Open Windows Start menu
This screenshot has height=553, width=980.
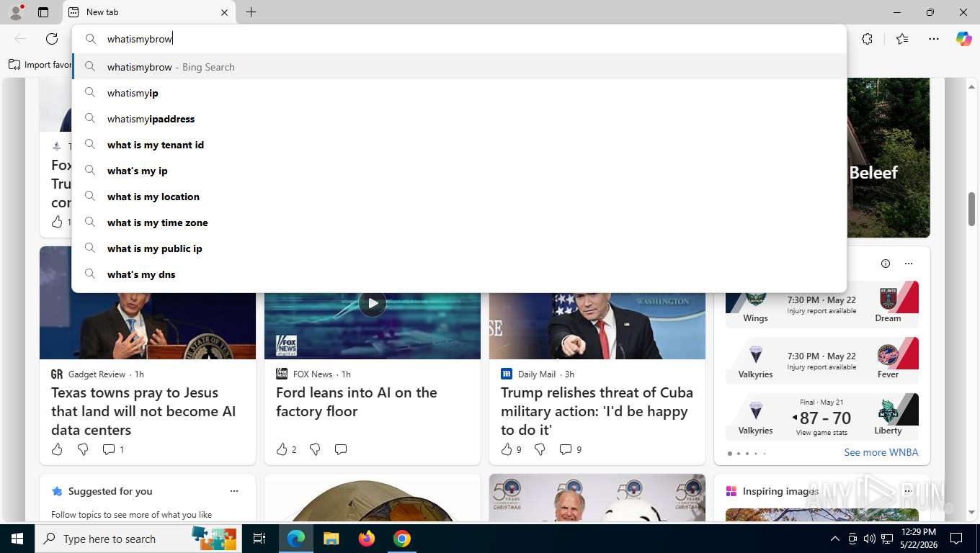coord(17,539)
